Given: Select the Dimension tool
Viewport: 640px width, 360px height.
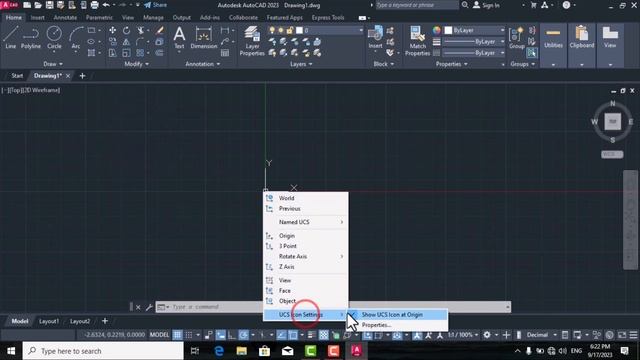Looking at the screenshot, I should pos(204,38).
